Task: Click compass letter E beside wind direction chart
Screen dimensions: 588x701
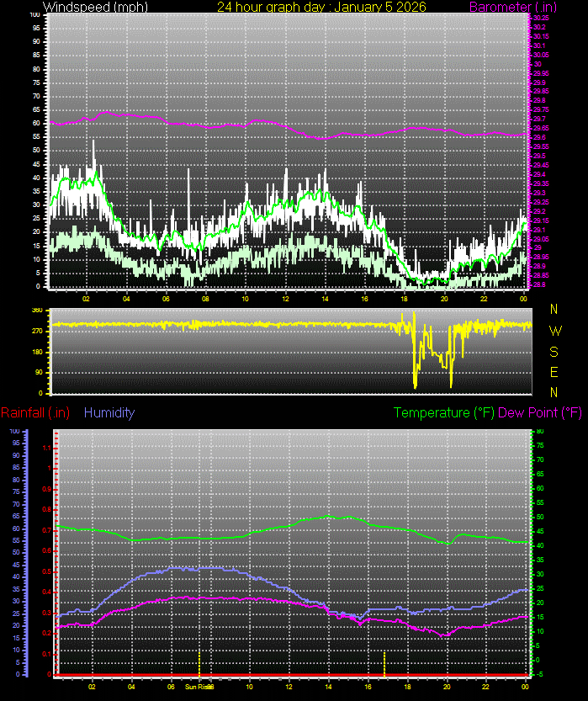Action: (x=554, y=372)
